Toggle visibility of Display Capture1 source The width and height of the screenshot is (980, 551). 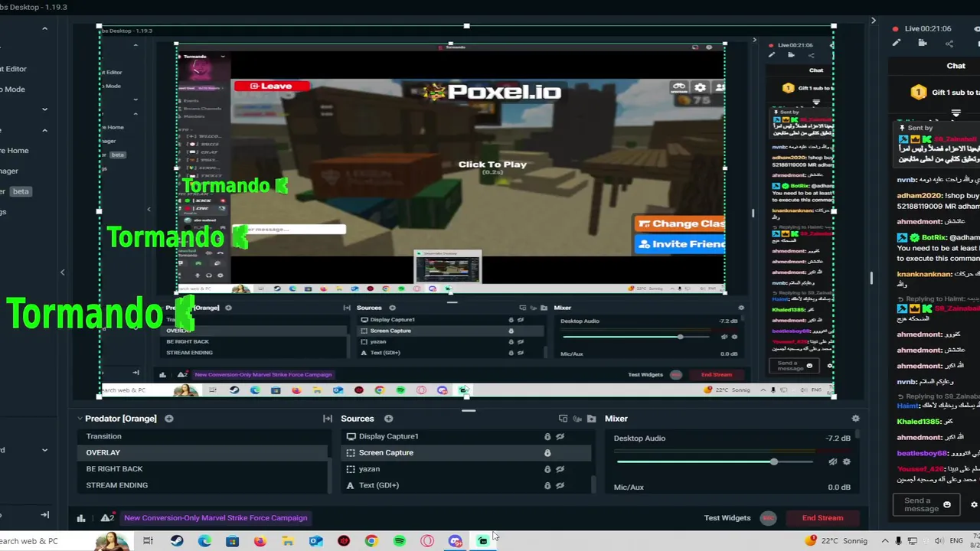coord(560,436)
